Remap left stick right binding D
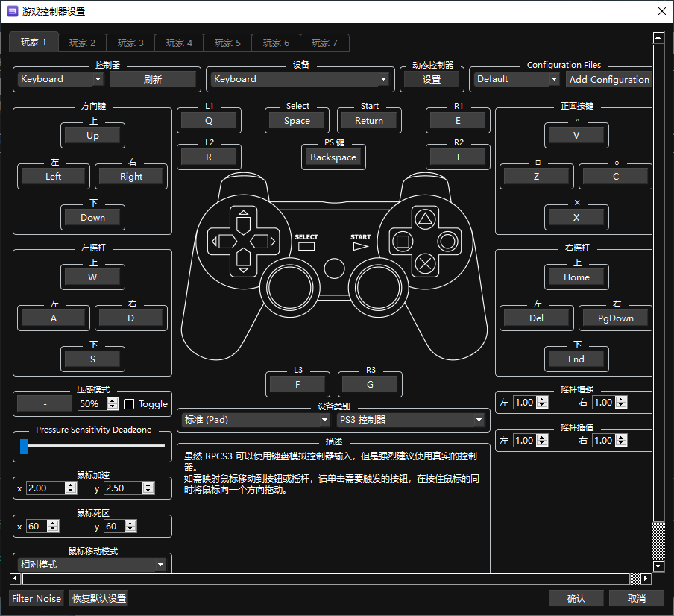The width and height of the screenshot is (674, 616). pyautogui.click(x=131, y=318)
